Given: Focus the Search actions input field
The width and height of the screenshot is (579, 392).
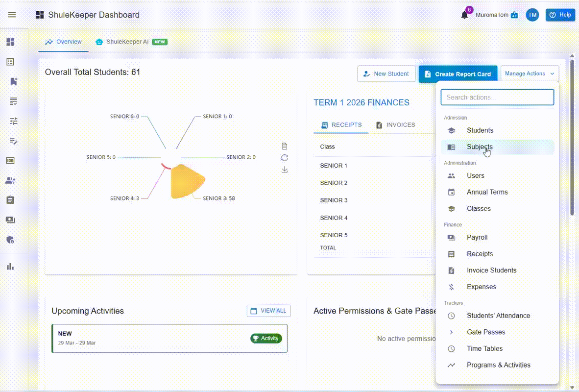Looking at the screenshot, I should click(497, 98).
